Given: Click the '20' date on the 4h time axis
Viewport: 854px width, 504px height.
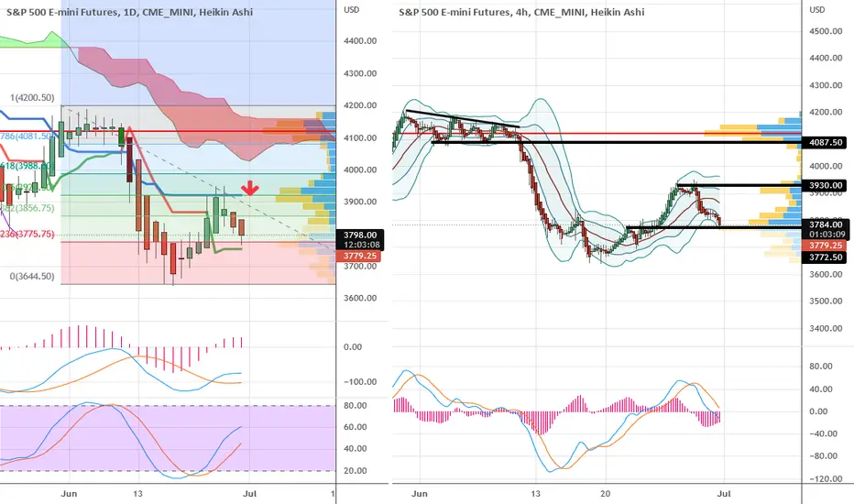Looking at the screenshot, I should click(605, 494).
